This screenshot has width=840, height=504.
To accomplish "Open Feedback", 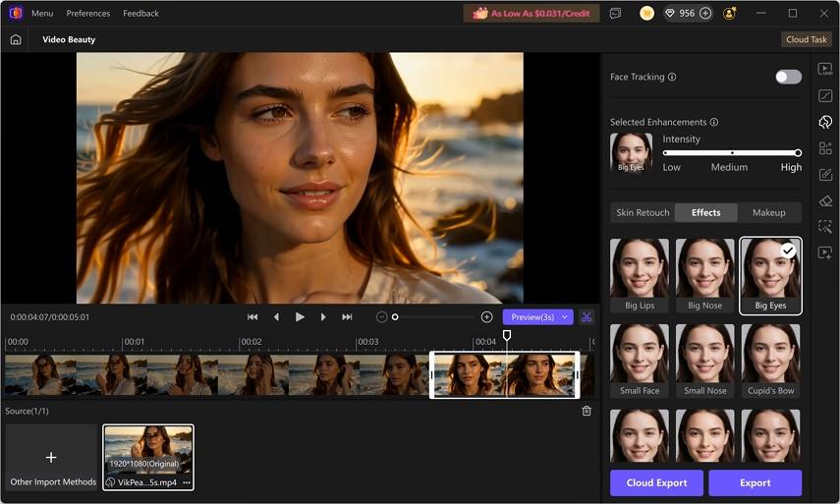I will tap(140, 14).
